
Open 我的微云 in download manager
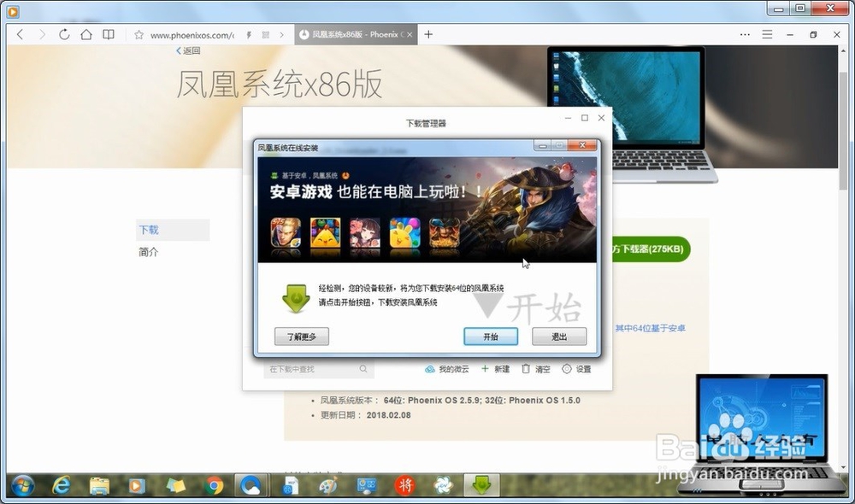(446, 369)
